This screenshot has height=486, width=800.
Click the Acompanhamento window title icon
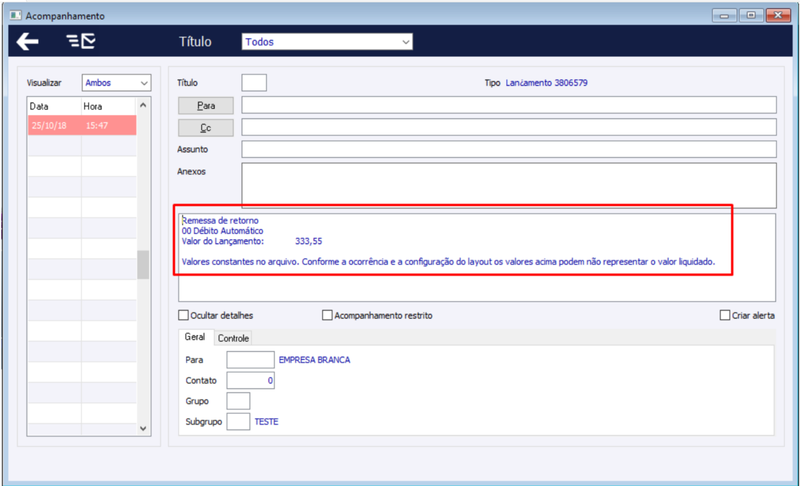(x=16, y=16)
